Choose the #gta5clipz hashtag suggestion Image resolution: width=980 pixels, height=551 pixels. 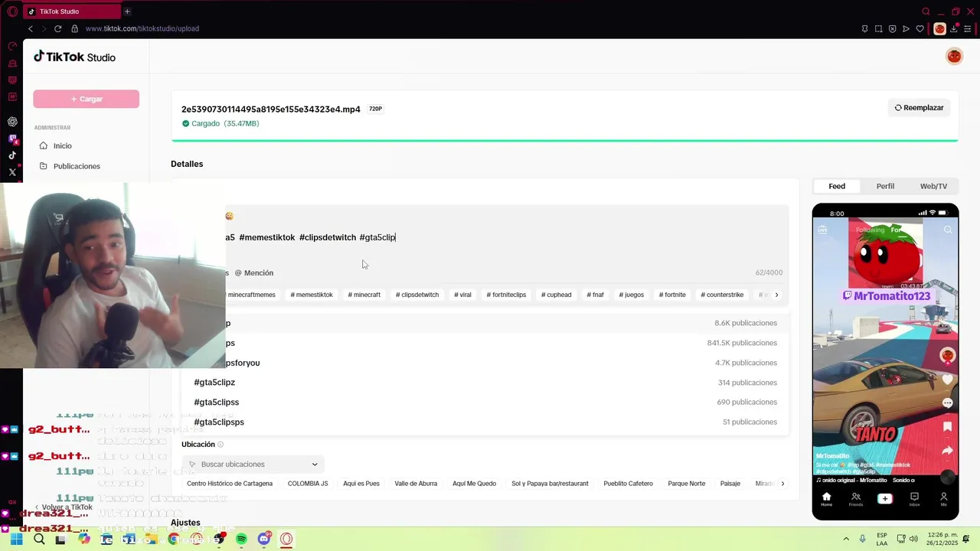[485, 383]
